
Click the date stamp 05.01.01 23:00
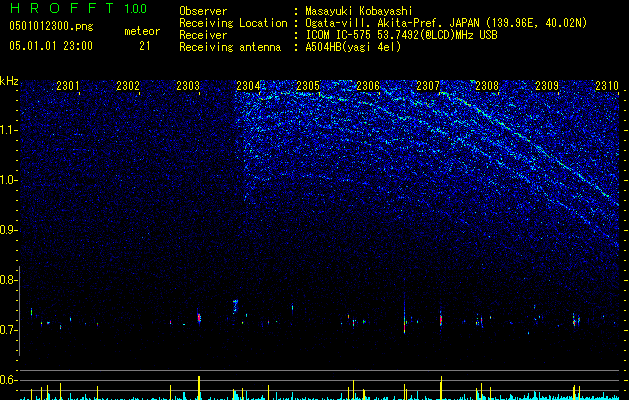click(51, 46)
